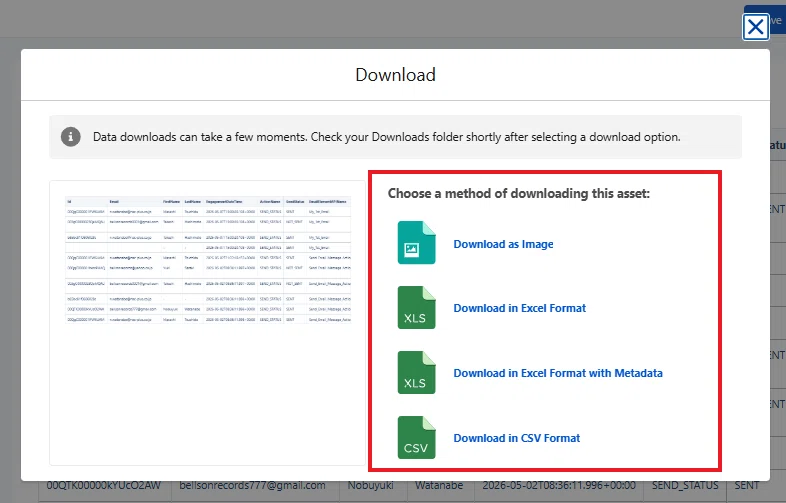Image resolution: width=786 pixels, height=503 pixels.
Task: Click the green CSV file icon
Action: [x=416, y=437]
